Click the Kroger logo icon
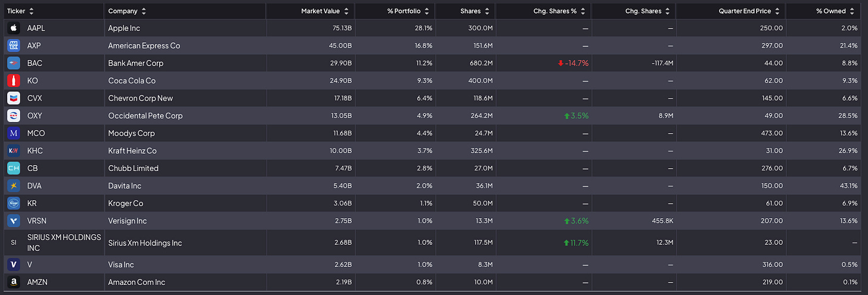The height and width of the screenshot is (295, 868). (14, 203)
